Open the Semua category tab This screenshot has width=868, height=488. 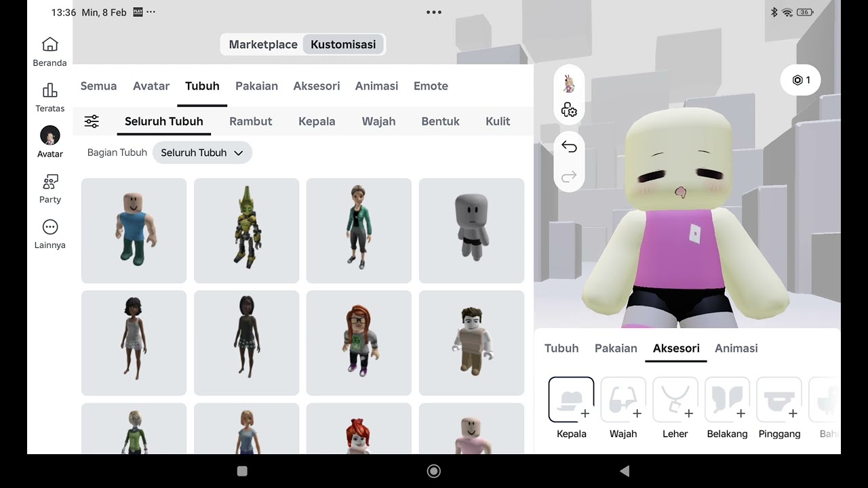98,86
